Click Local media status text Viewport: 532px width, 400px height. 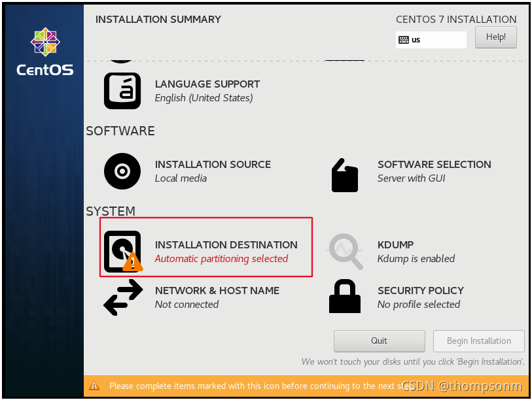coord(181,178)
